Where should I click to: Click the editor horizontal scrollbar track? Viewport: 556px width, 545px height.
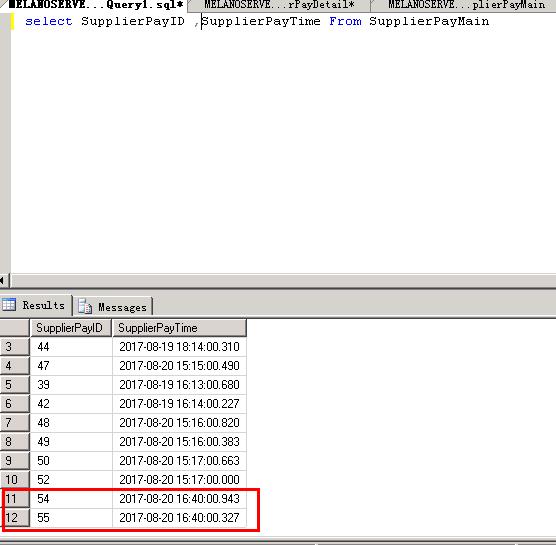tap(284, 280)
